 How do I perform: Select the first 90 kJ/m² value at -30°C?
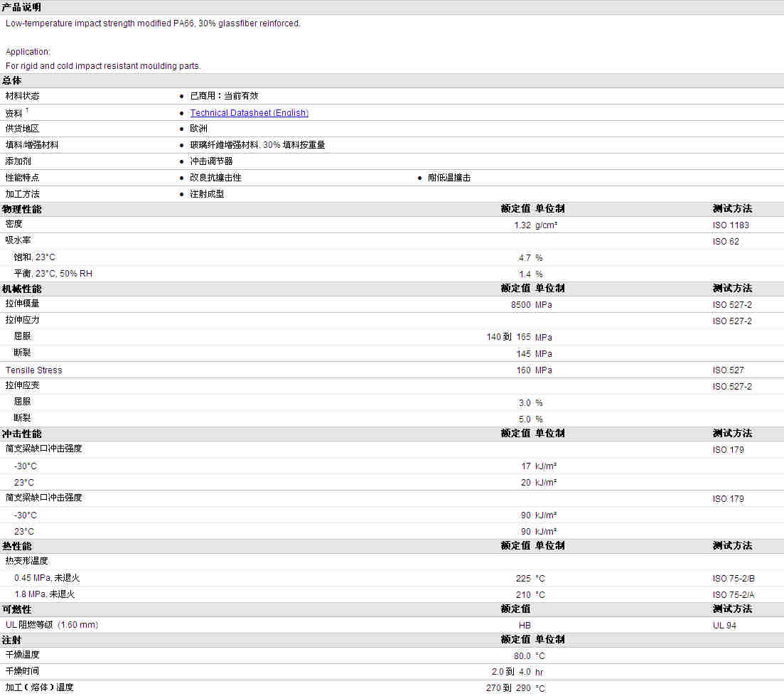pyautogui.click(x=539, y=515)
